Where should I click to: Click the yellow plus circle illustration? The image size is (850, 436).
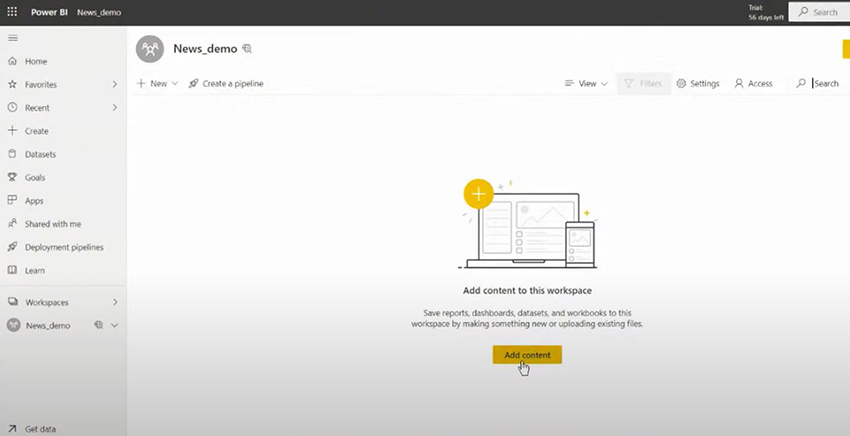point(479,194)
